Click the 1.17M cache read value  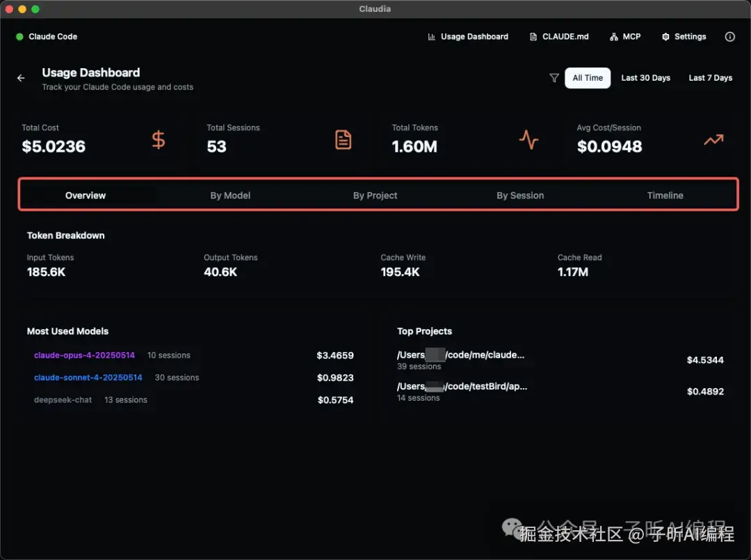tap(573, 272)
